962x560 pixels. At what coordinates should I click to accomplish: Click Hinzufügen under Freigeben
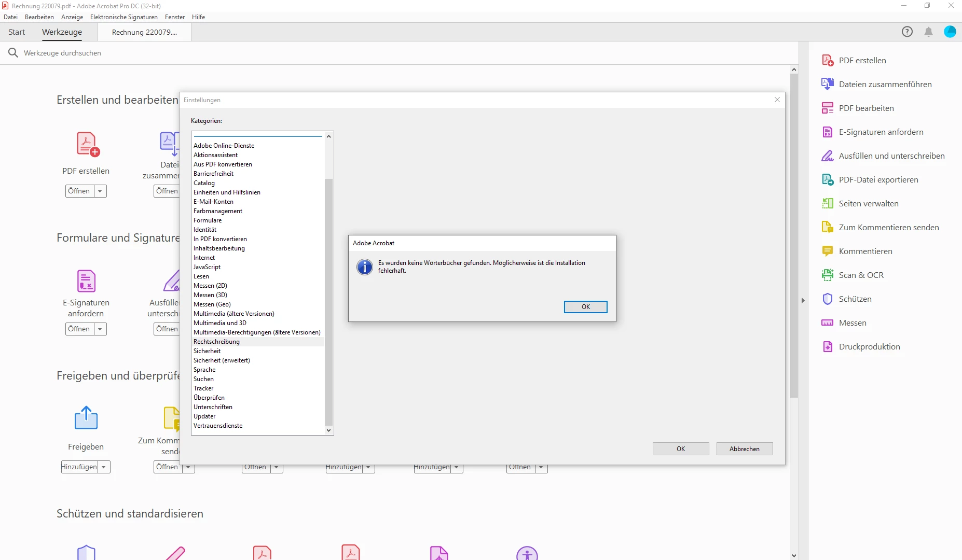(79, 467)
